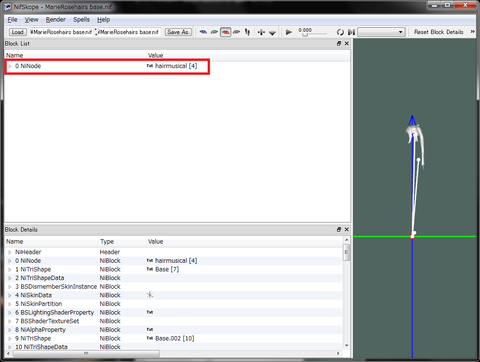This screenshot has width=480, height=362.
Task: Click Block Details horizontal scrollbar thumb
Action: coord(86,353)
